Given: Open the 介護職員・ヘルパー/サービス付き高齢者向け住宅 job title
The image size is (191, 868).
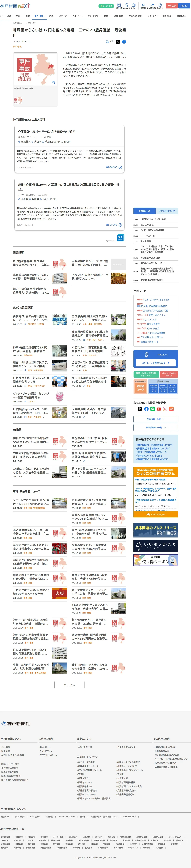Looking at the screenshot, I should pos(47,132).
